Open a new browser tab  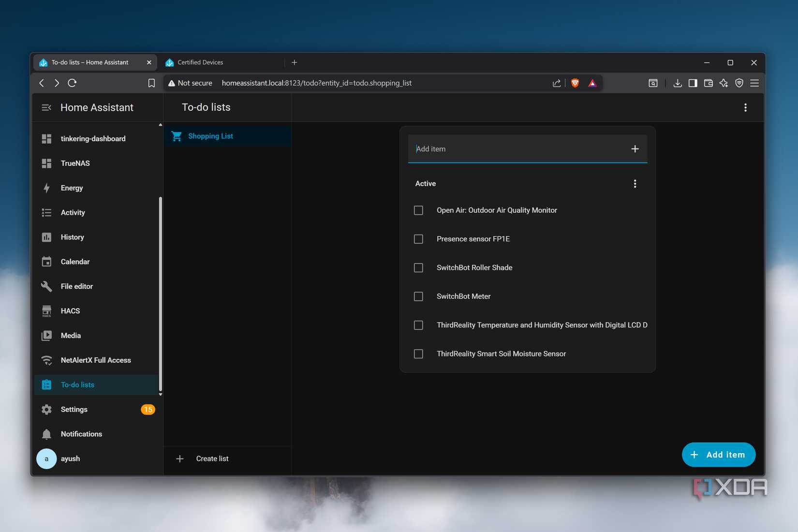(295, 62)
